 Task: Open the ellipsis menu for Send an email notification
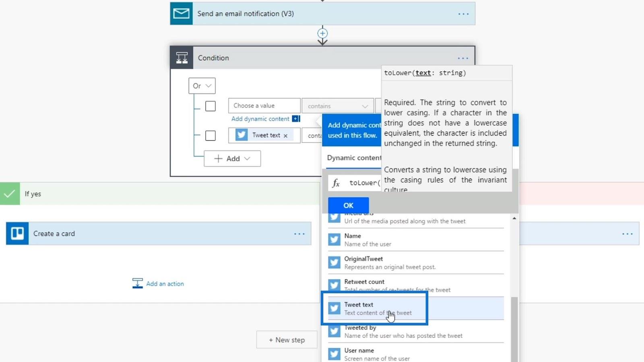click(x=463, y=14)
